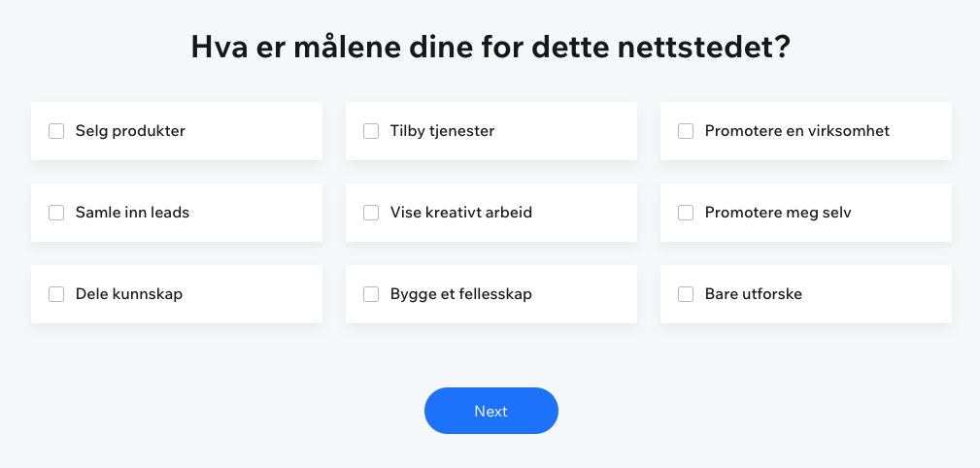This screenshot has width=980, height=468.
Task: Click the 'Samle inn leads' label text
Action: click(132, 213)
